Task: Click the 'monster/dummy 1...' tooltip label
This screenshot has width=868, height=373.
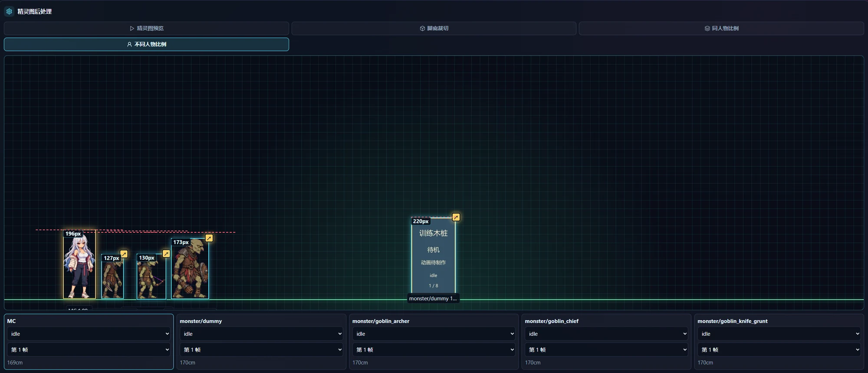Action: (x=433, y=298)
